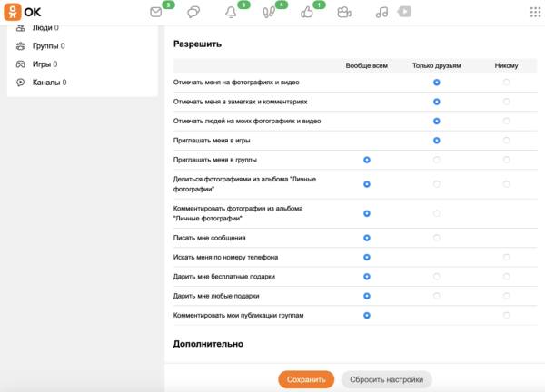
Task: Set phone number search to Никому
Action: click(x=506, y=257)
